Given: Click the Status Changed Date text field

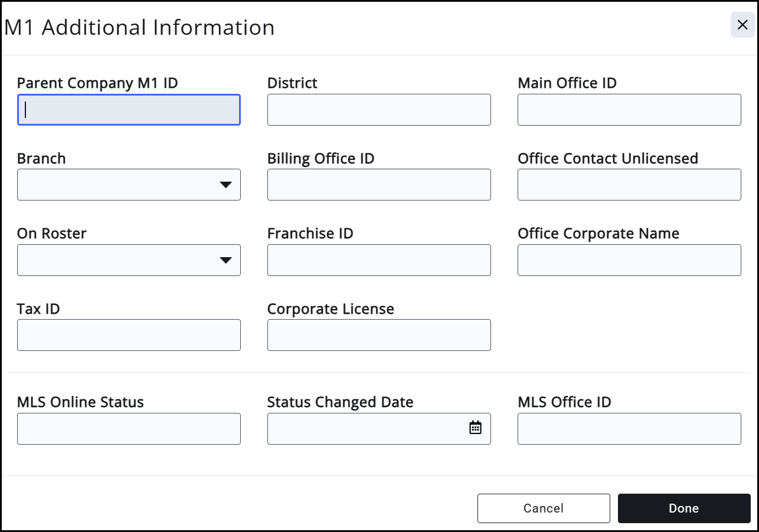Looking at the screenshot, I should [x=366, y=429].
